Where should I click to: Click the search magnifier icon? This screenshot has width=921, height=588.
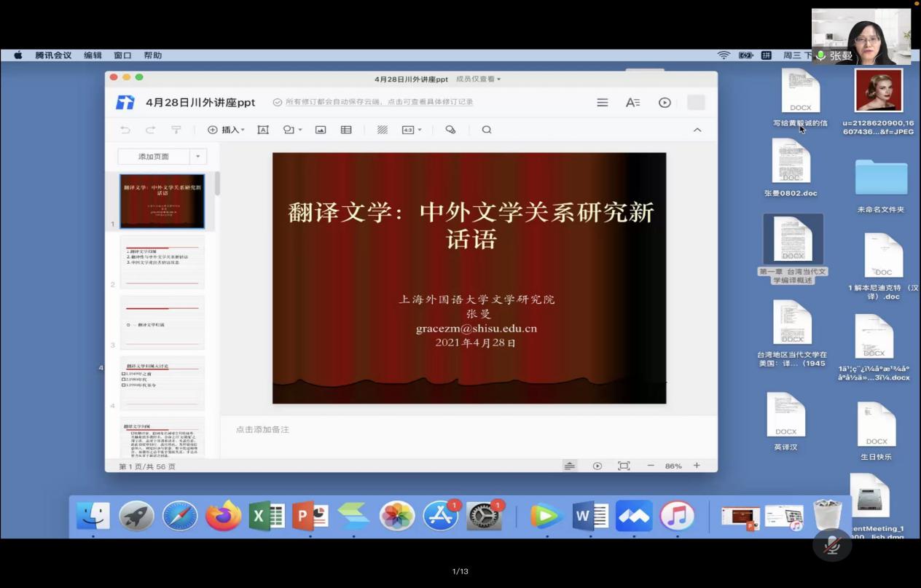487,130
